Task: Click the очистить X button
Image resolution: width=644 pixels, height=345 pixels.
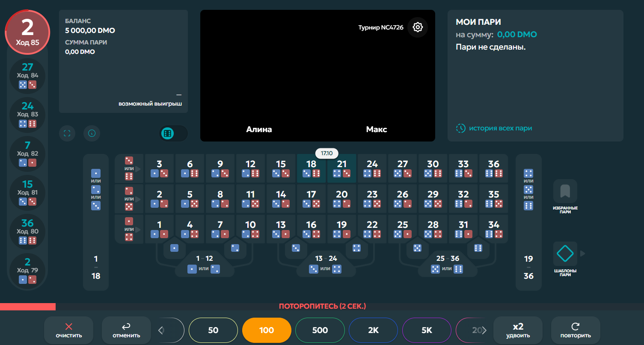Action: (x=68, y=330)
